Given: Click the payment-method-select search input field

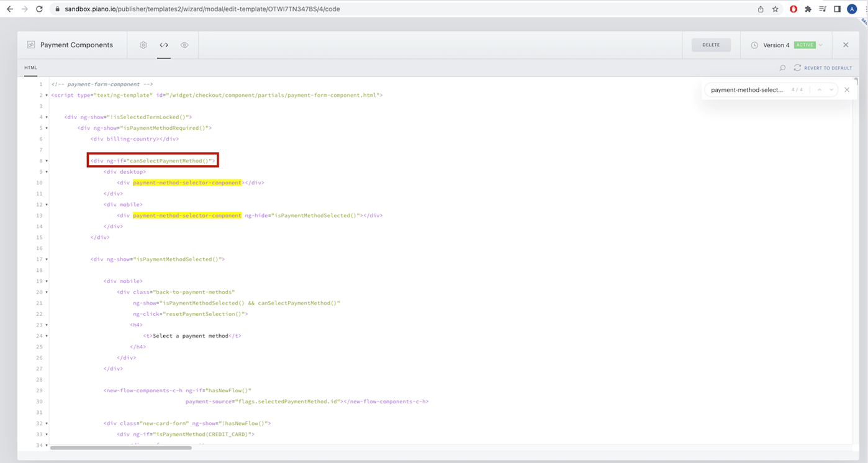Looking at the screenshot, I should click(747, 90).
